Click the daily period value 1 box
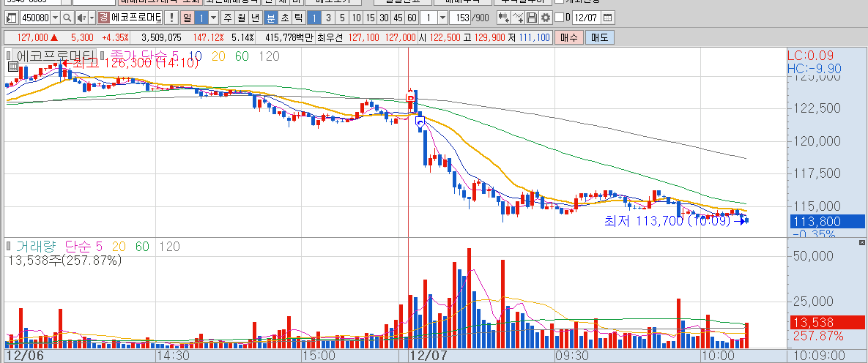The width and height of the screenshot is (868, 363). point(201,18)
